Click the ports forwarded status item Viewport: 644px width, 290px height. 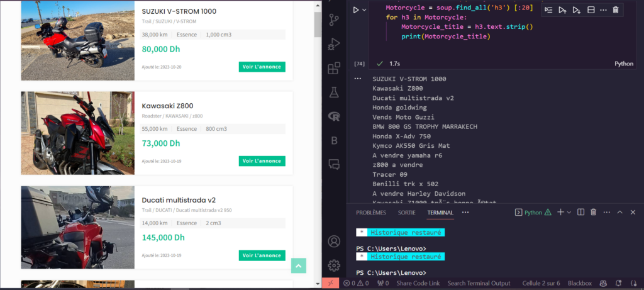(x=383, y=283)
